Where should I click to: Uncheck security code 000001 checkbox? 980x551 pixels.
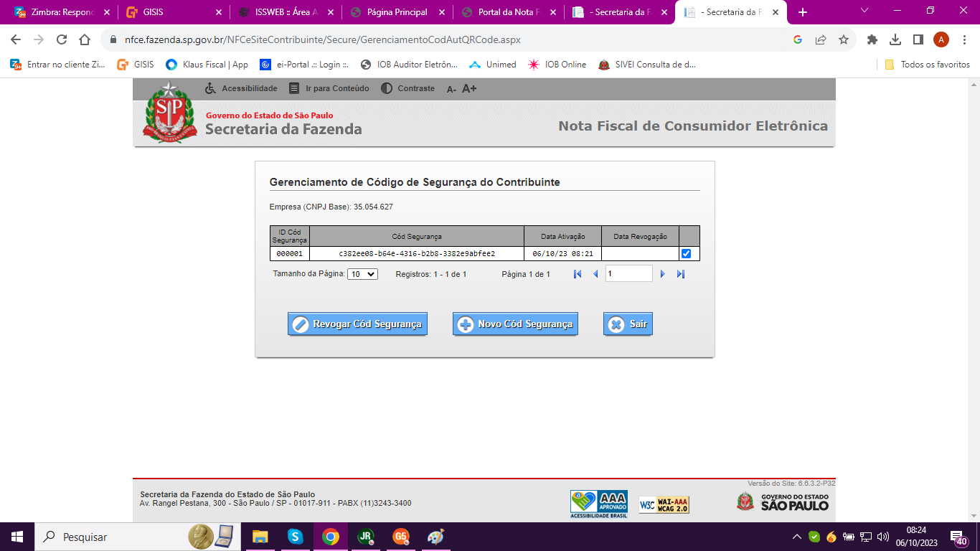tap(687, 254)
